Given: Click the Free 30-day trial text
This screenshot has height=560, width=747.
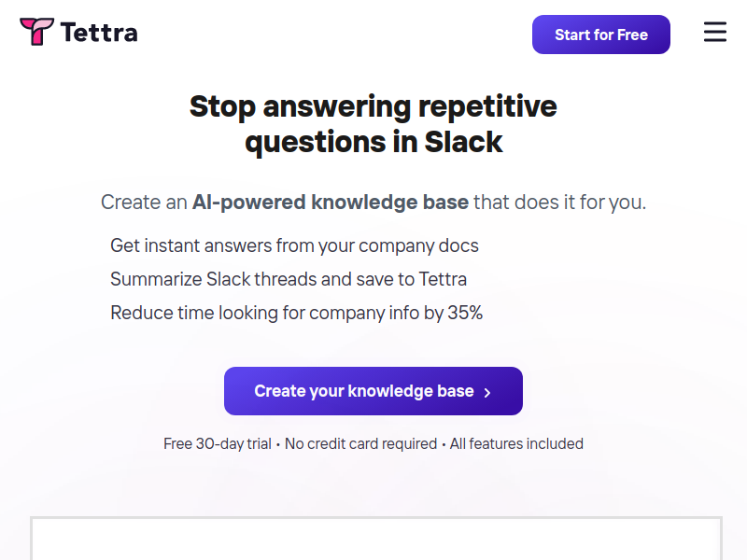Looking at the screenshot, I should [x=218, y=444].
